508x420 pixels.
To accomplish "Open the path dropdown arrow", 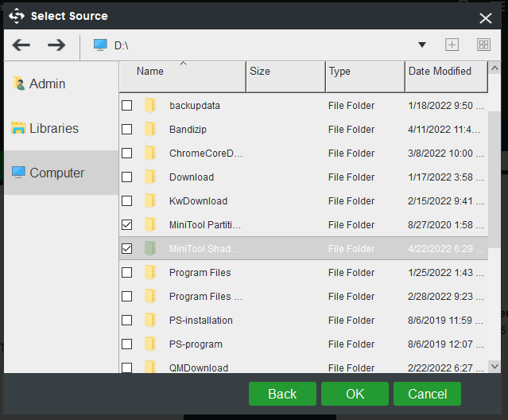I will click(422, 45).
